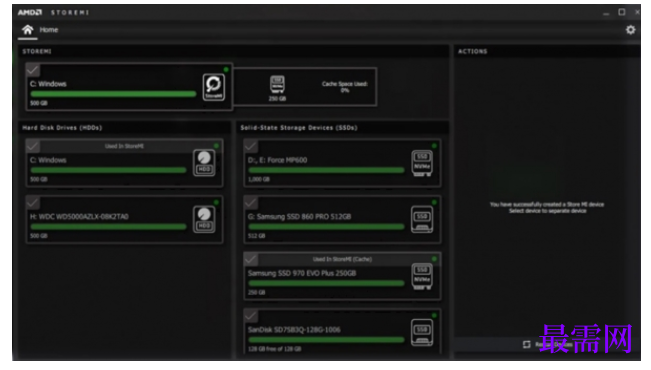Click '250 GB' label under cache icon
This screenshot has width=651, height=370.
coord(277,99)
